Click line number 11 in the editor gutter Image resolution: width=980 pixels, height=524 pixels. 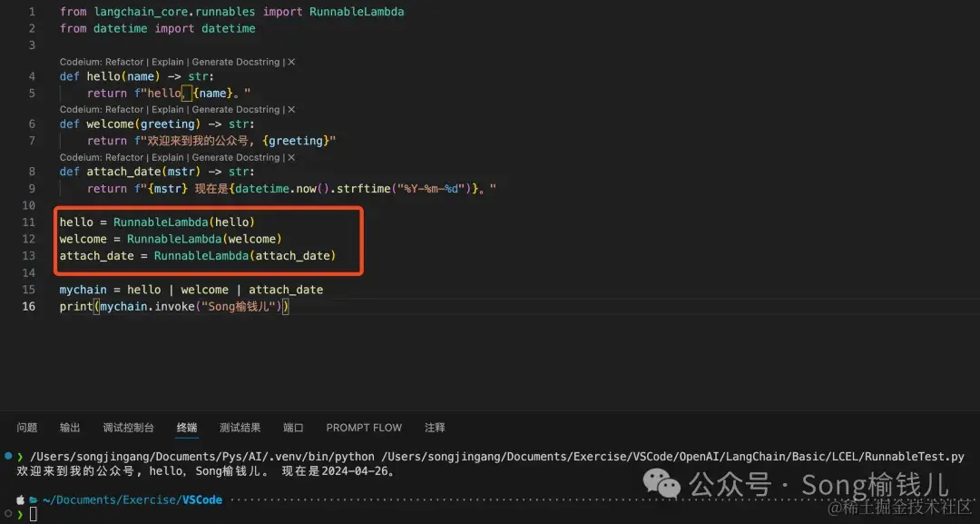[28, 222]
